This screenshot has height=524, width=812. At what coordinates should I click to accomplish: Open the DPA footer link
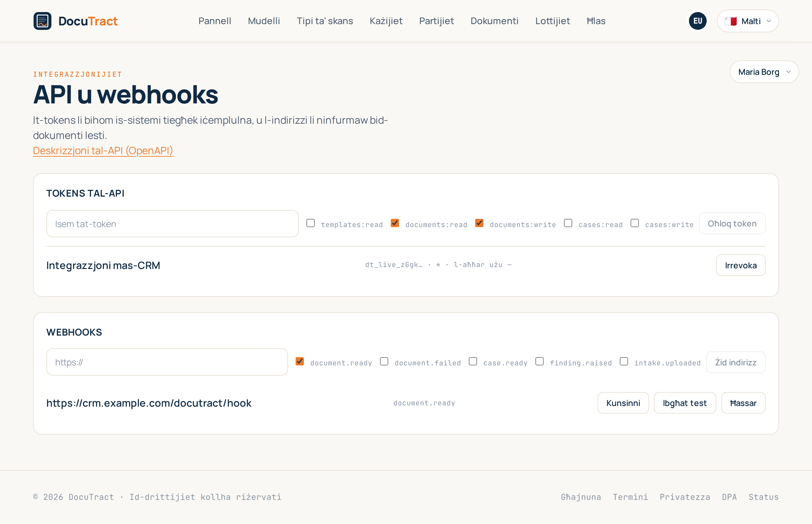(x=729, y=497)
